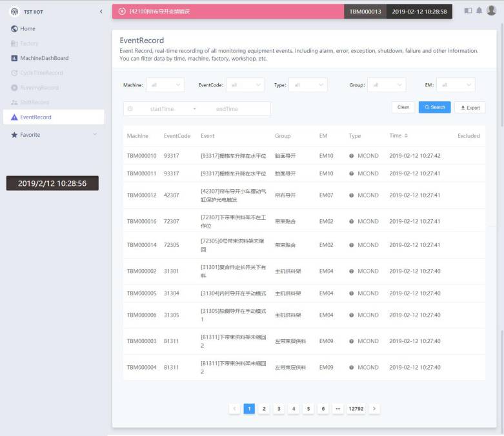Collapse the sidebar with the chevron arrow

pyautogui.click(x=101, y=12)
